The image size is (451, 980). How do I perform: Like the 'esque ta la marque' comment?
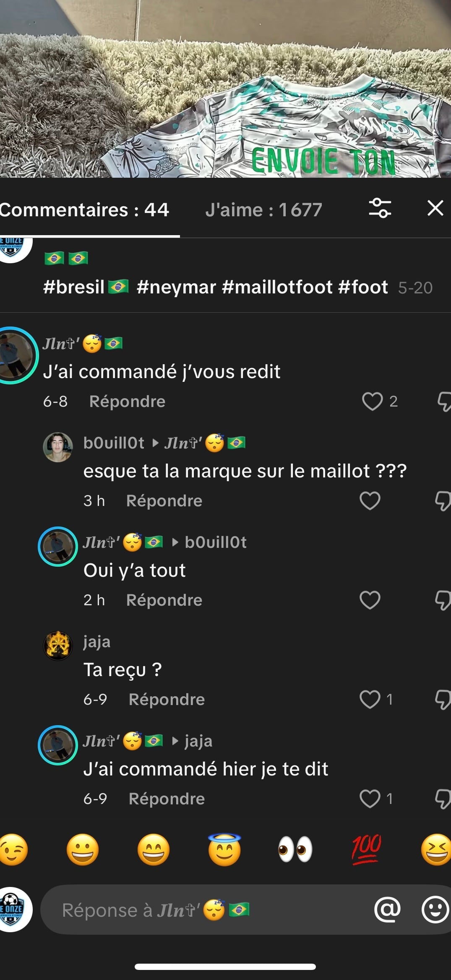(370, 501)
